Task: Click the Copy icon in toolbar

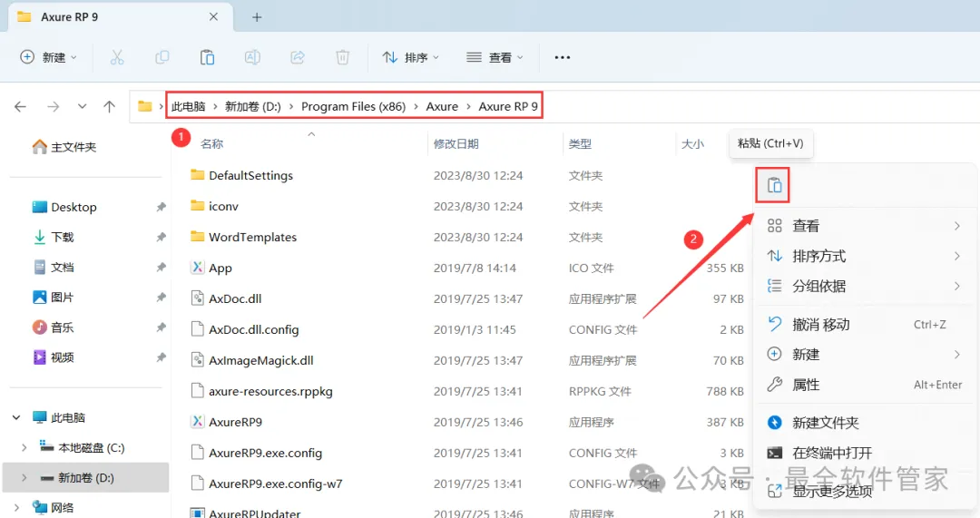Action: 162,57
